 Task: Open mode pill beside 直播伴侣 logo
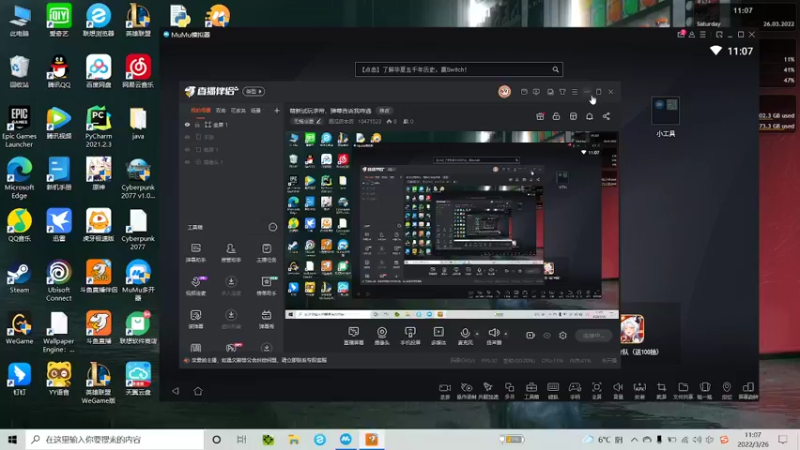(253, 91)
